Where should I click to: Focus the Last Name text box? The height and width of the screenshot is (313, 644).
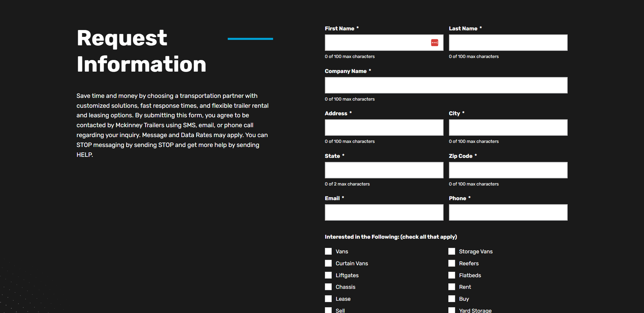coord(508,43)
